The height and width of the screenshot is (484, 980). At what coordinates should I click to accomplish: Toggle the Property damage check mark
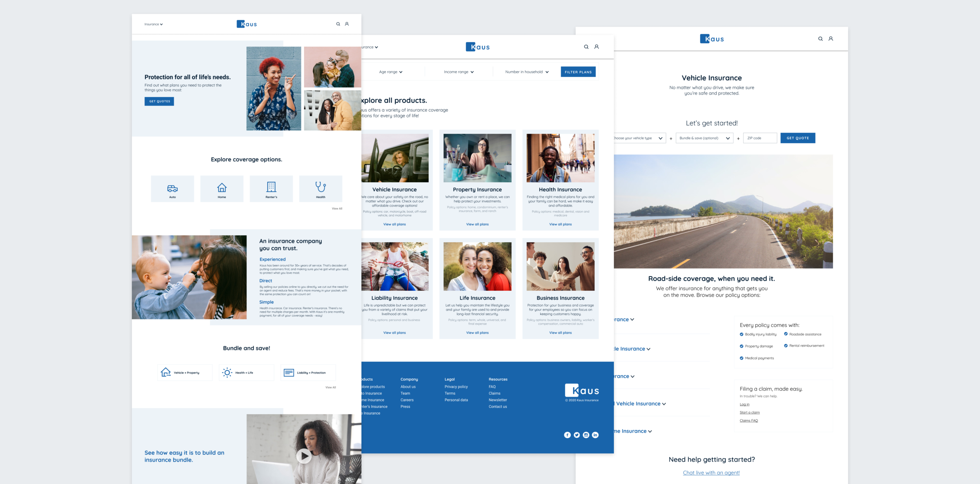(741, 346)
